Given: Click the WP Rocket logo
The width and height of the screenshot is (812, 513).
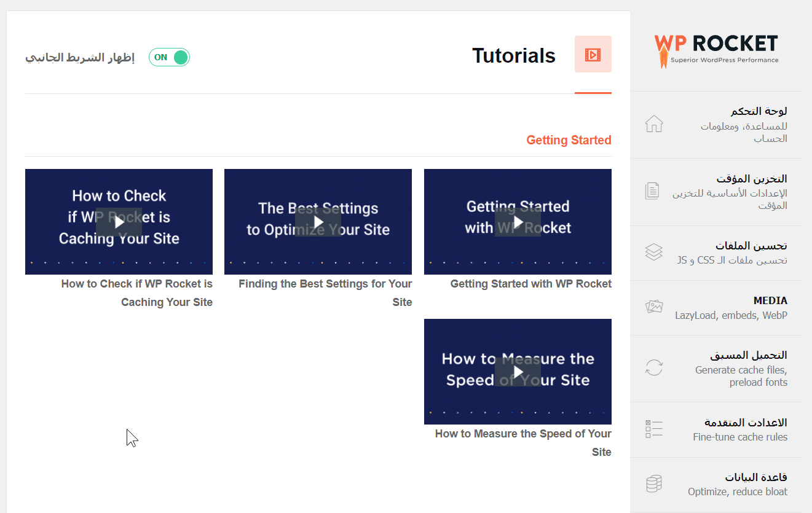Looking at the screenshot, I should (x=716, y=51).
